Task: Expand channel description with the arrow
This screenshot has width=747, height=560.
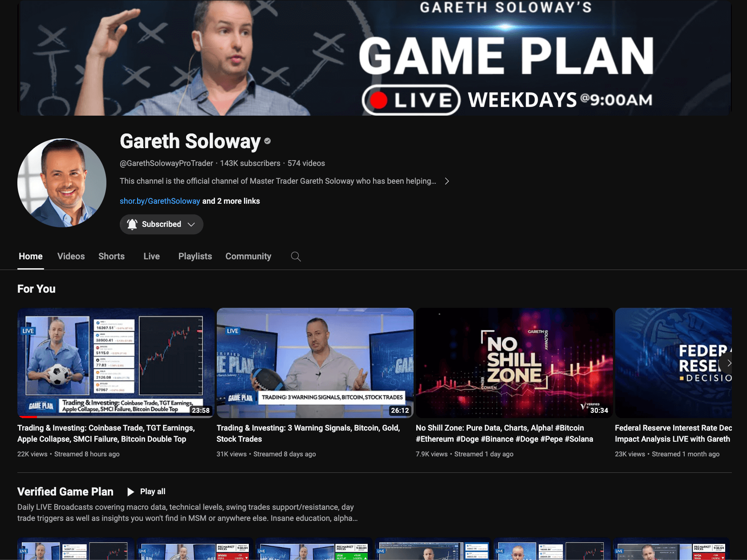Action: coord(447,181)
